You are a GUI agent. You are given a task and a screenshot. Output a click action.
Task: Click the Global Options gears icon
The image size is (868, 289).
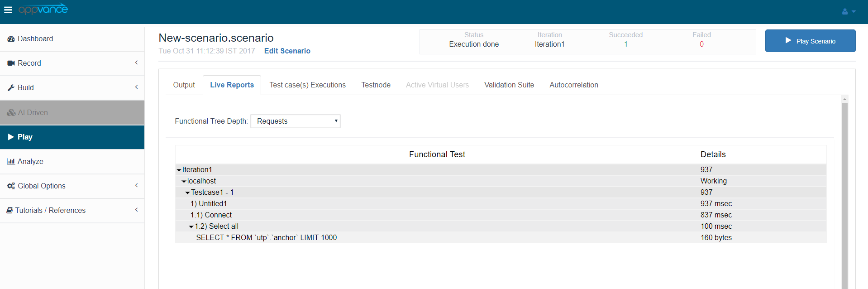(x=11, y=186)
